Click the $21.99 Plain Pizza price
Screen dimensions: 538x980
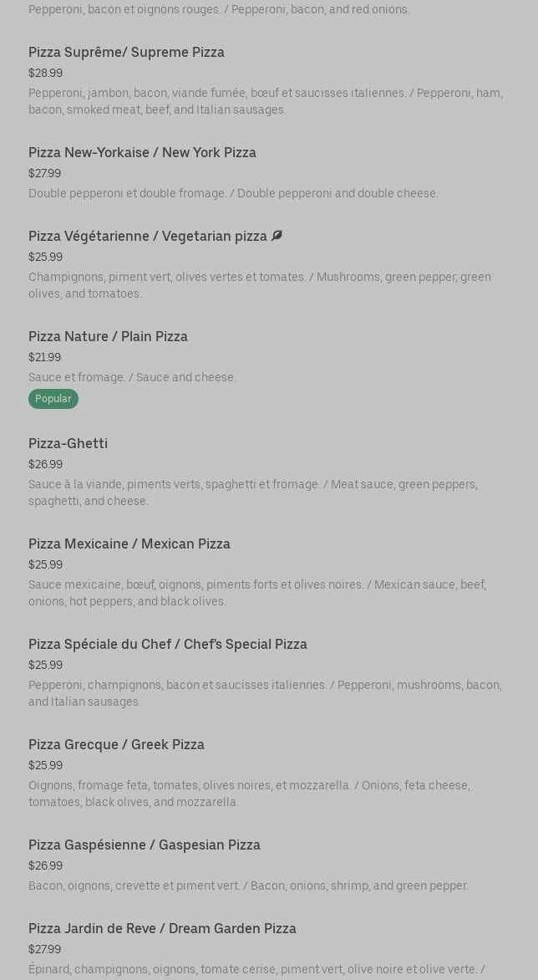point(44,357)
